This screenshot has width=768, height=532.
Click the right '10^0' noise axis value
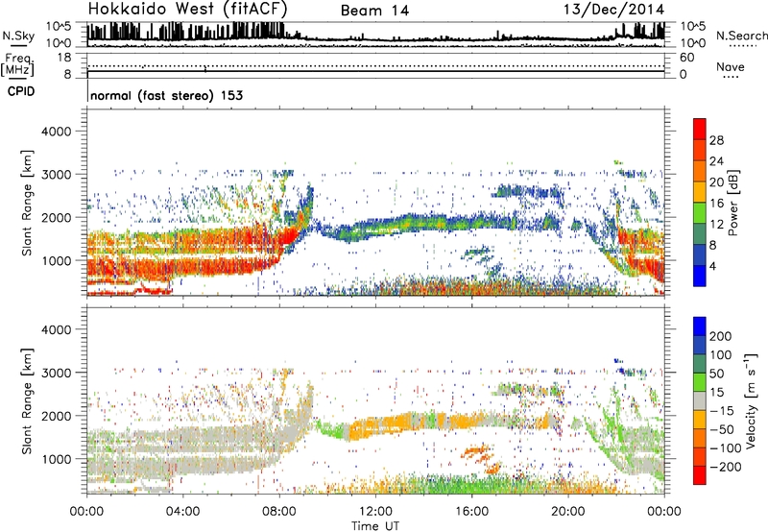pyautogui.click(x=693, y=43)
